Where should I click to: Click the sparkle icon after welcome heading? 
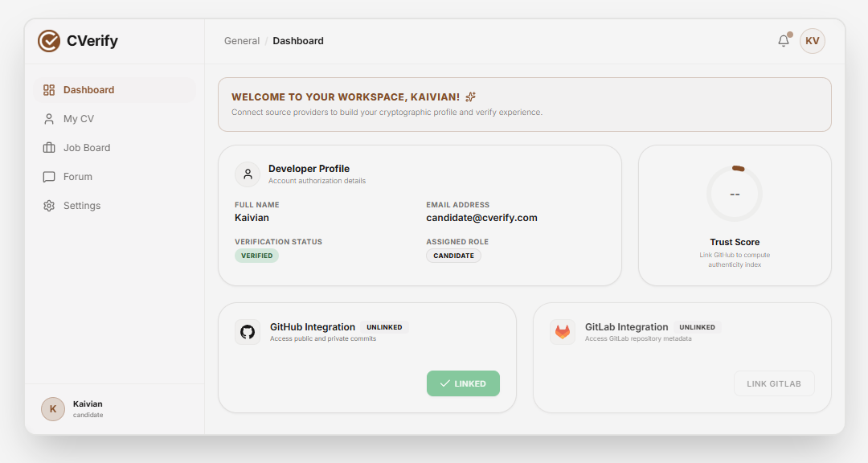[x=470, y=97]
